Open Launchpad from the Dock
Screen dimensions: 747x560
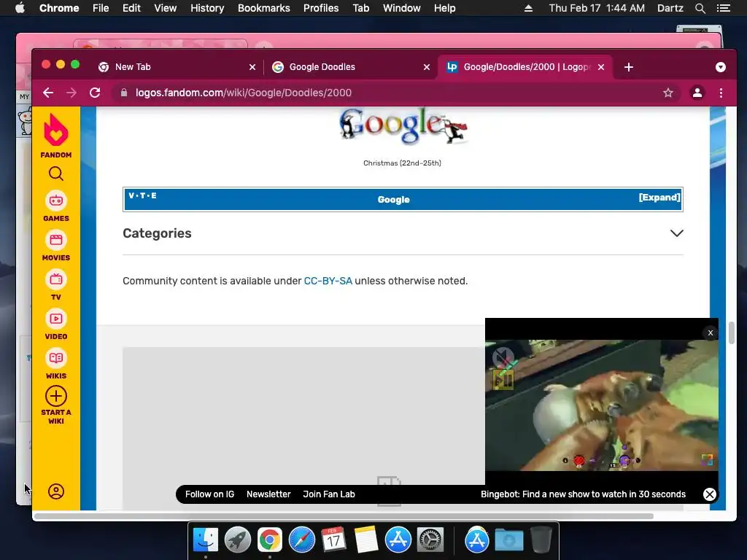pyautogui.click(x=238, y=540)
